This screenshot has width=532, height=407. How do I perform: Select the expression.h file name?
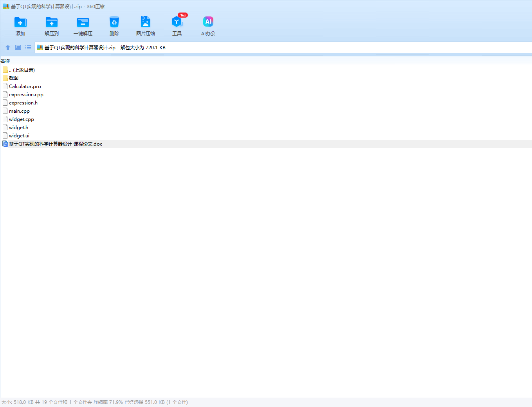point(23,103)
